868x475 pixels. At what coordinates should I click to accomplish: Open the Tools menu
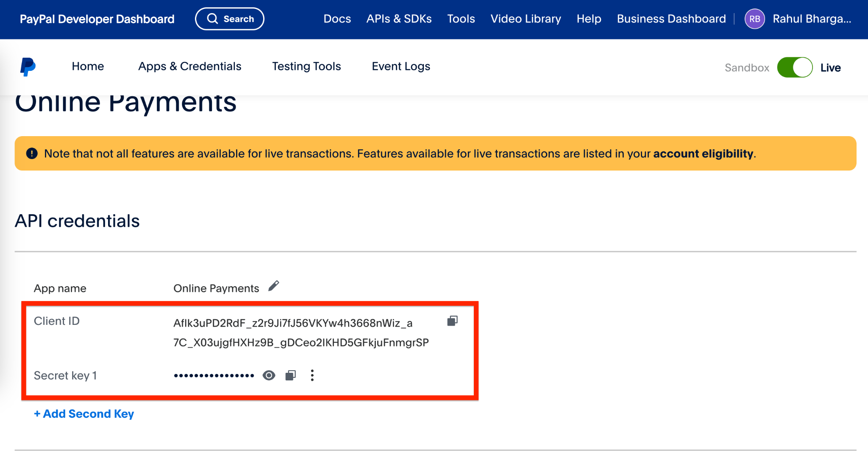(461, 19)
